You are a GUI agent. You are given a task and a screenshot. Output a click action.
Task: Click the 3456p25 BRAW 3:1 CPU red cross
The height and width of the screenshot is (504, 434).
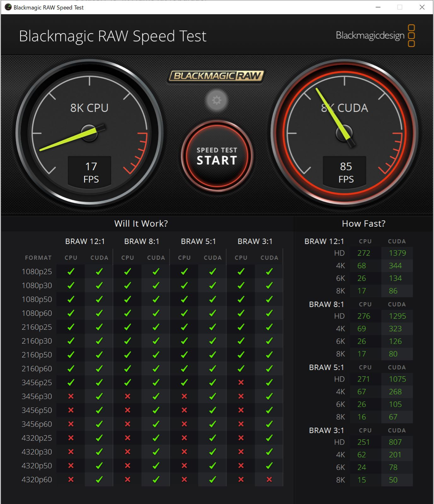point(241,382)
